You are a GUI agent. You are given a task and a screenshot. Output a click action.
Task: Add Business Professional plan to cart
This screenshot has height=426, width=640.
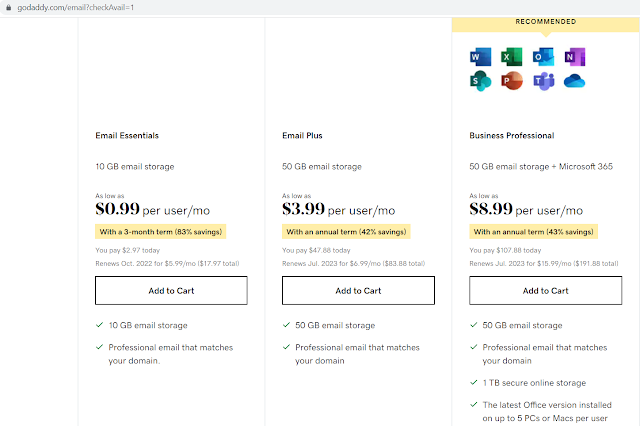click(545, 290)
